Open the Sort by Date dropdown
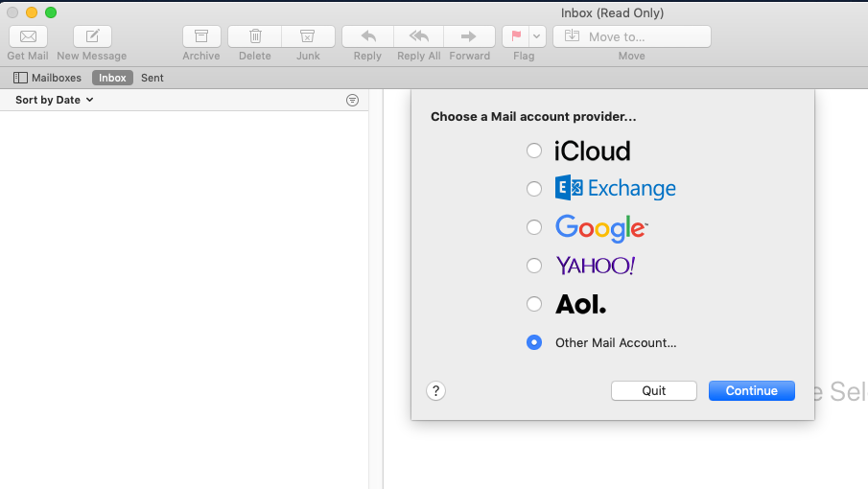Screen dimensions: 868x489 tap(55, 100)
